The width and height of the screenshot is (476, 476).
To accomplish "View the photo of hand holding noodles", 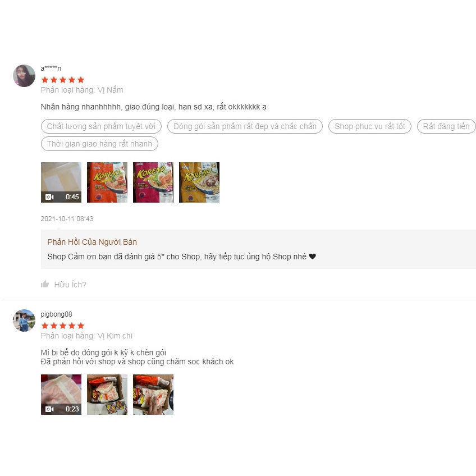I will 153,395.
